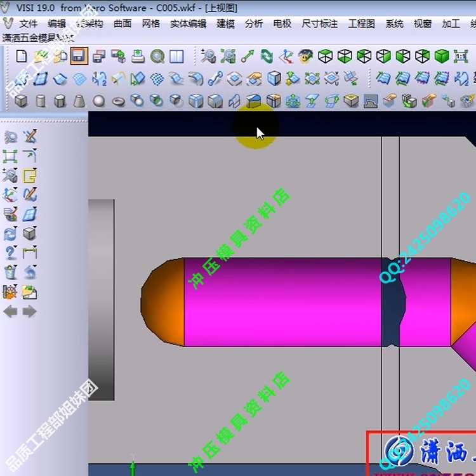Click the face with hat icon
Image resolution: width=476 pixels, height=476 pixels.
[x=305, y=56]
